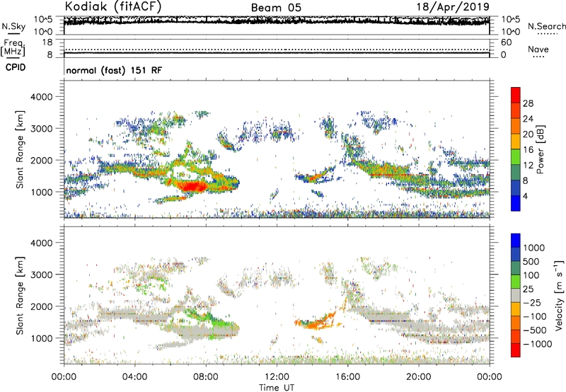Click the '28' power colorbar value

click(x=528, y=104)
